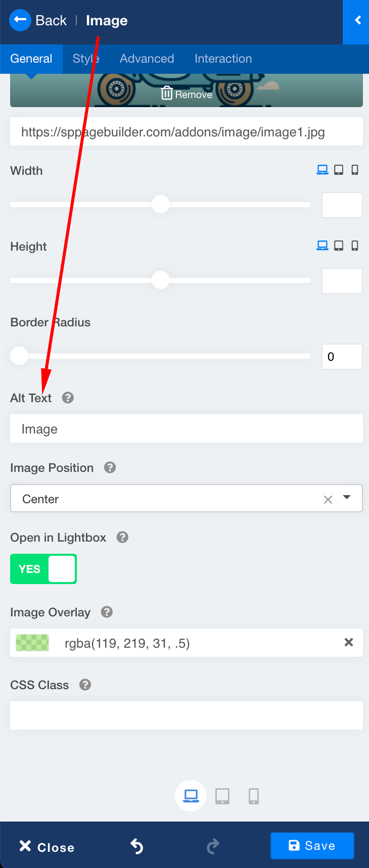Remove the image with trash icon
Screen dimensions: 369x868
tap(186, 94)
